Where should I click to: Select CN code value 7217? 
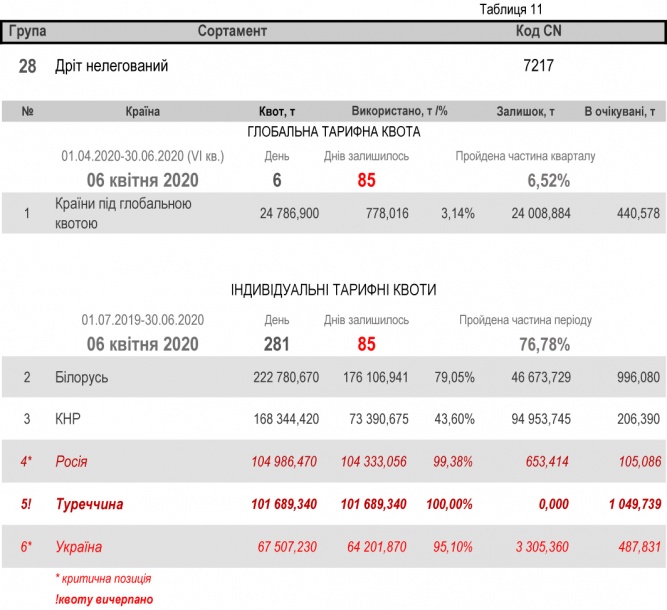pos(538,67)
